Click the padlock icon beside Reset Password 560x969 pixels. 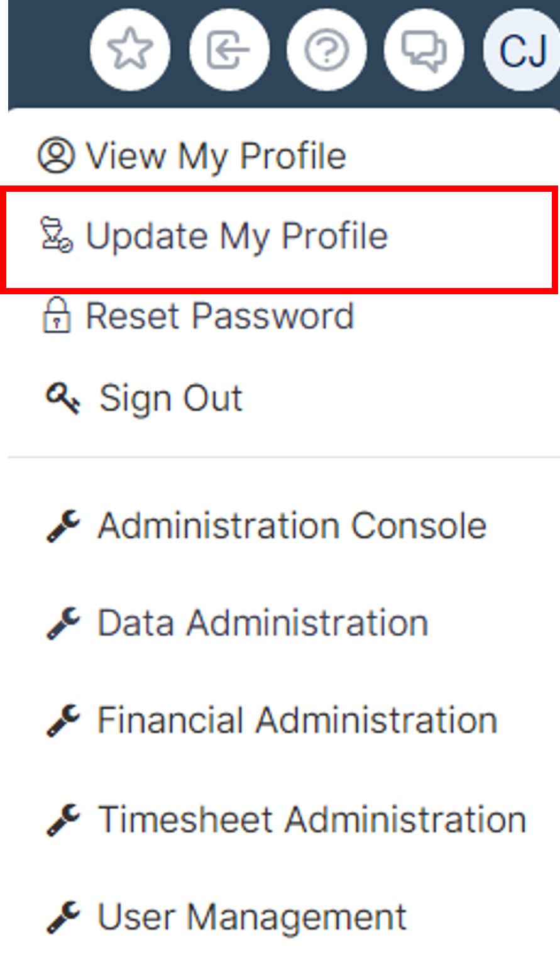[x=57, y=315]
